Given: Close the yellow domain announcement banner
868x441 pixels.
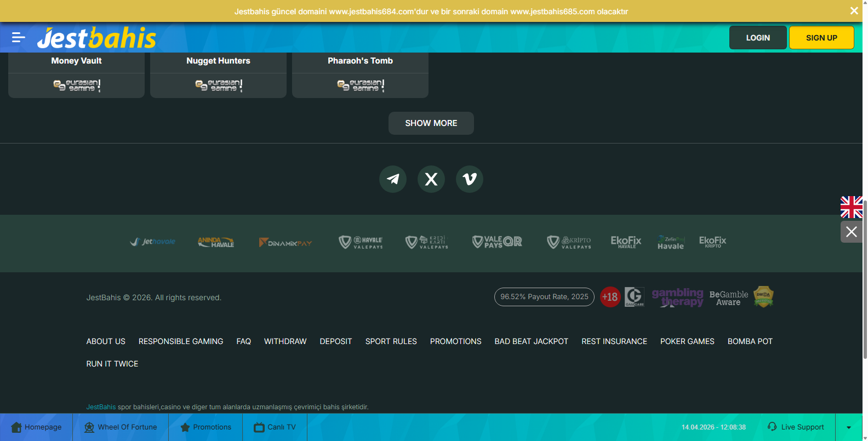Looking at the screenshot, I should [x=854, y=11].
